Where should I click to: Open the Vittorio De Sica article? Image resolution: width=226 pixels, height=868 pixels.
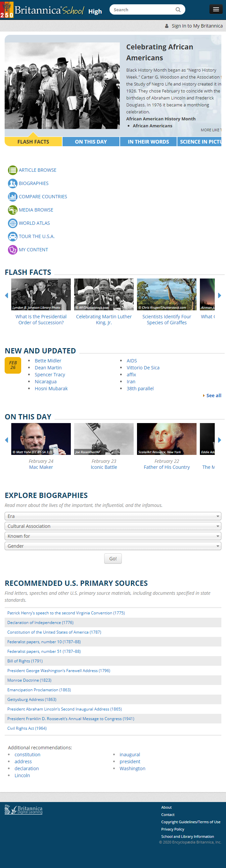(x=143, y=368)
